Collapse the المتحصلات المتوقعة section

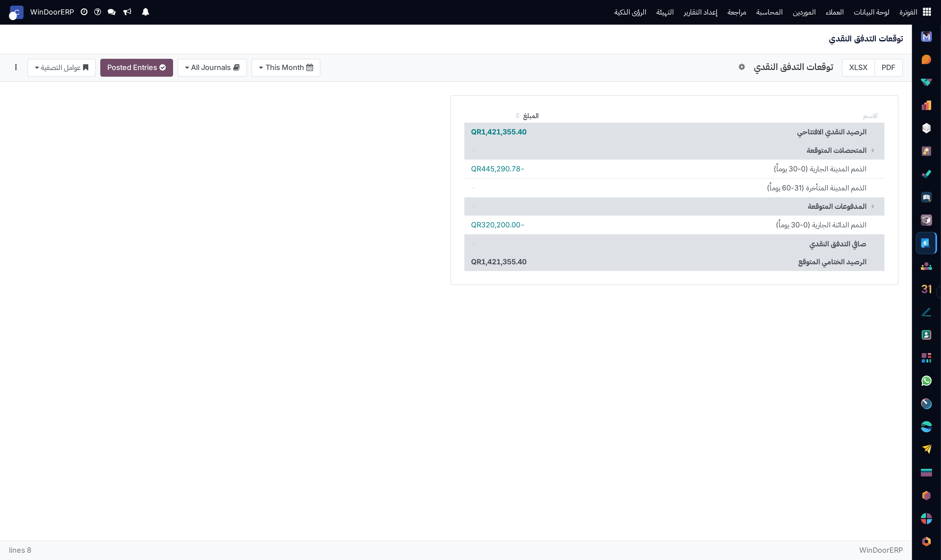pos(872,151)
